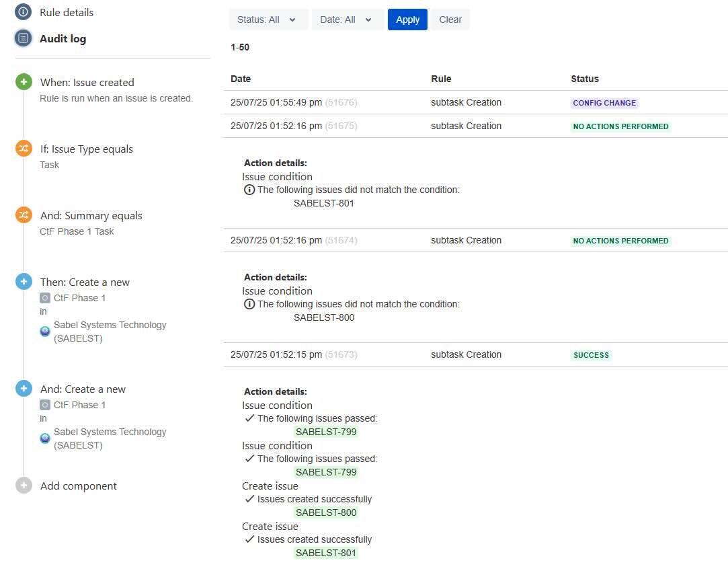Click checkmark before issues created successfully SABELST-800
The image size is (728, 577).
point(249,499)
